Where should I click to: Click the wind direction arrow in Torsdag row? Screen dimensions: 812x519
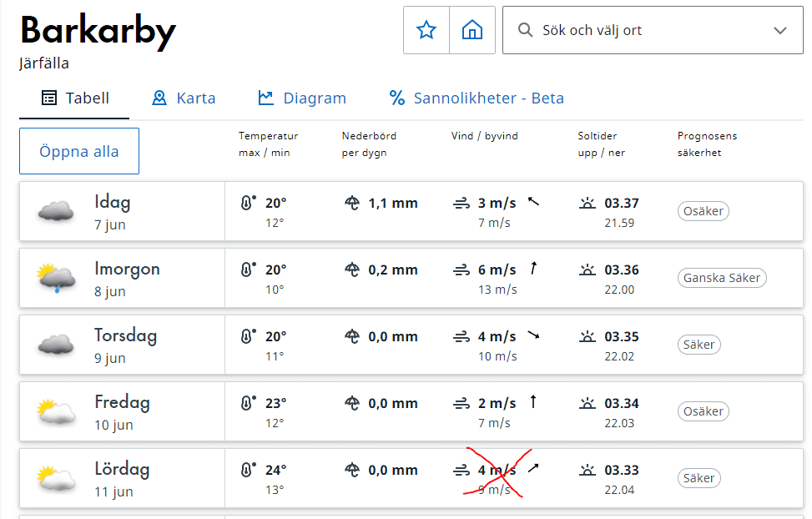[x=533, y=335]
